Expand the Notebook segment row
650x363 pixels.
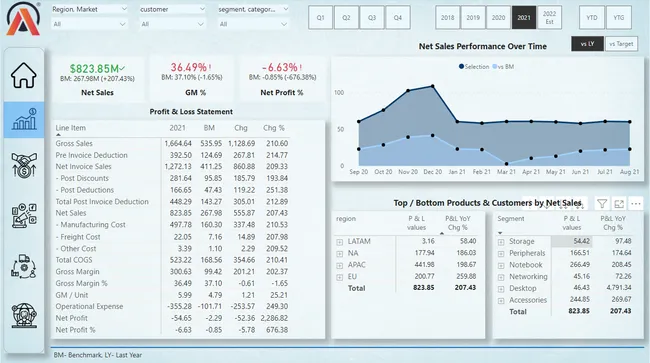501,265
